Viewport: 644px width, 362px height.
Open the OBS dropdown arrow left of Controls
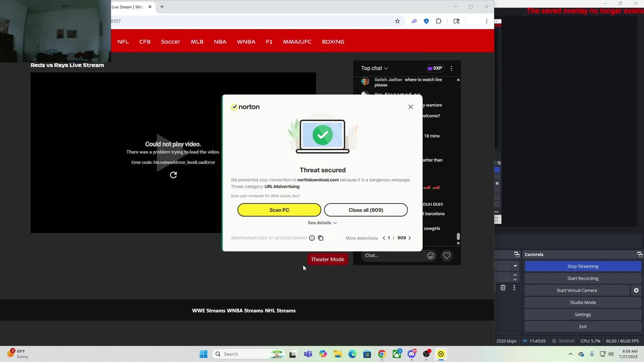tap(515, 266)
